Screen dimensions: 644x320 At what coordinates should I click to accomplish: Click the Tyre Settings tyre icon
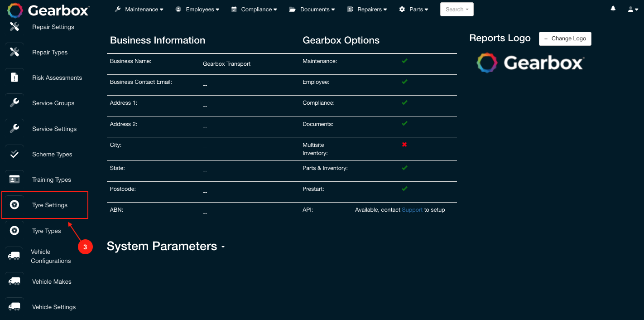14,205
